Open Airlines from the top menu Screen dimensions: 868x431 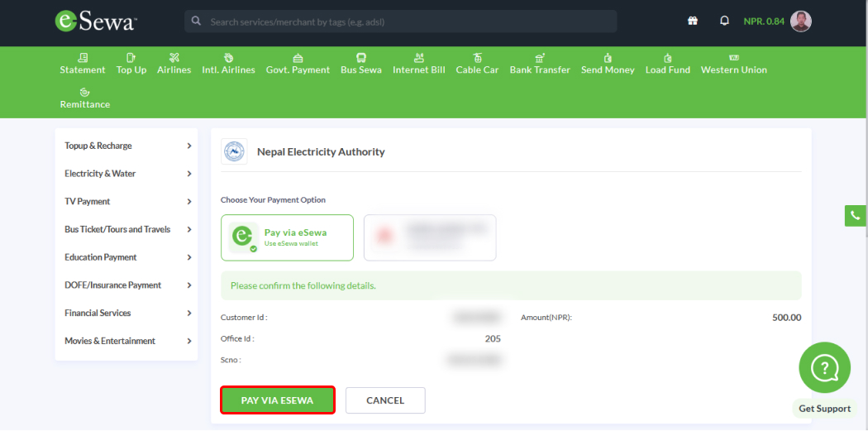click(x=174, y=64)
